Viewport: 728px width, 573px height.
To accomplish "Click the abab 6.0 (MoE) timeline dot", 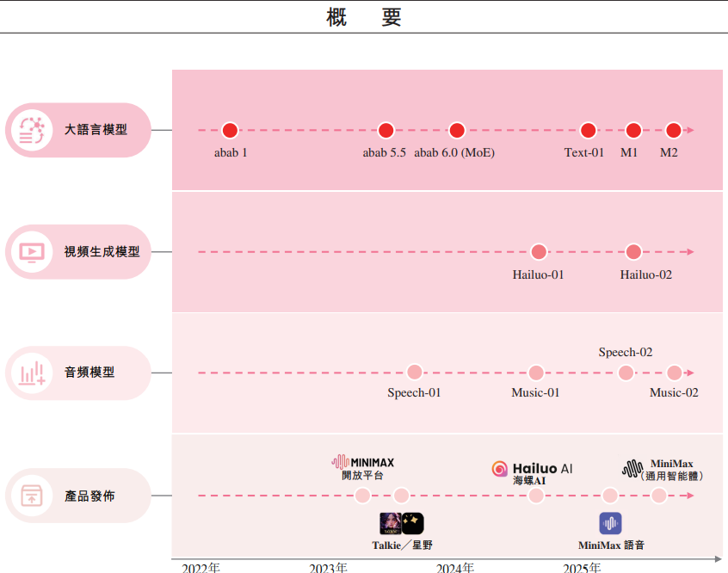I will [457, 131].
